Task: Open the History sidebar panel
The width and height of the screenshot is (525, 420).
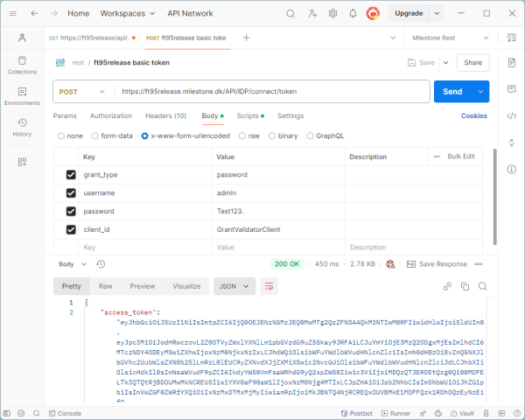Action: [22, 128]
